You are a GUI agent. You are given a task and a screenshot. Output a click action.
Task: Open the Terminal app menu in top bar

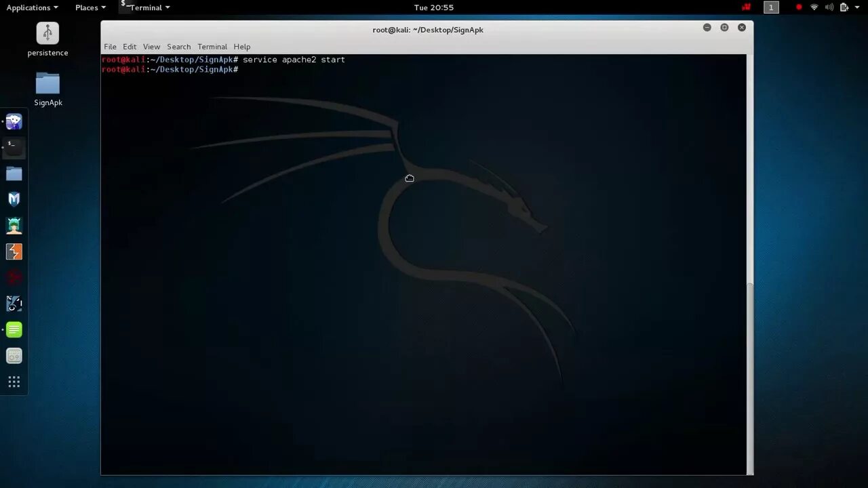(x=145, y=7)
